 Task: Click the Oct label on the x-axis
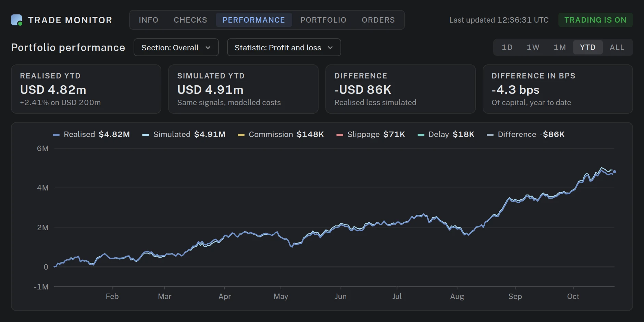[x=573, y=296]
